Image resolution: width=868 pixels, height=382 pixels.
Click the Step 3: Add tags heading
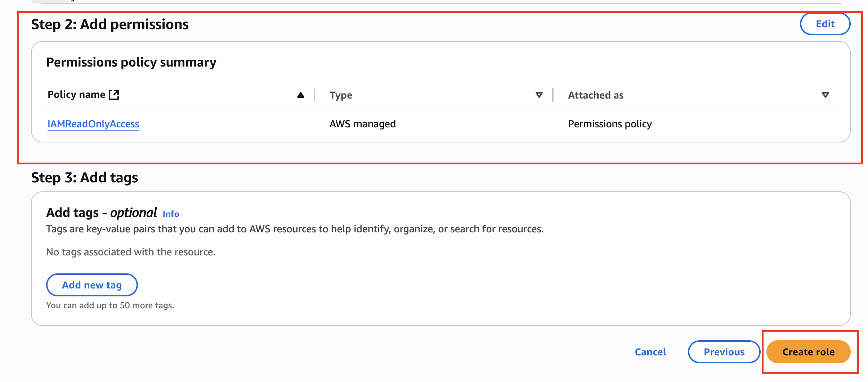tap(85, 178)
